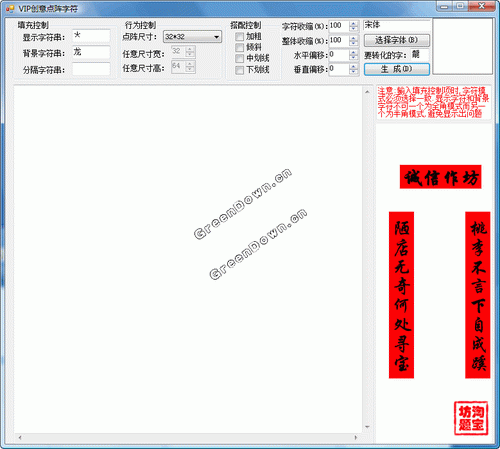Click the right vertical red couplet banner
Viewport: 500px width, 449px height.
coord(478,295)
